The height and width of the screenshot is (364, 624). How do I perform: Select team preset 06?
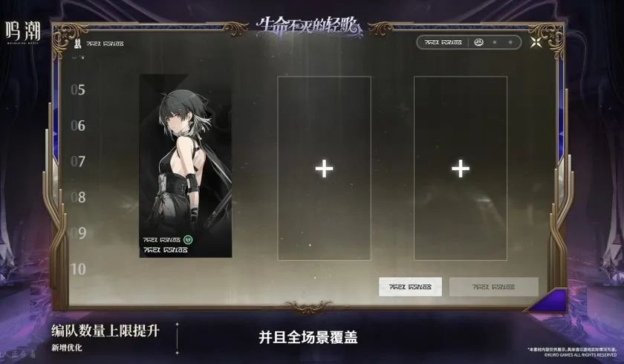coord(78,126)
